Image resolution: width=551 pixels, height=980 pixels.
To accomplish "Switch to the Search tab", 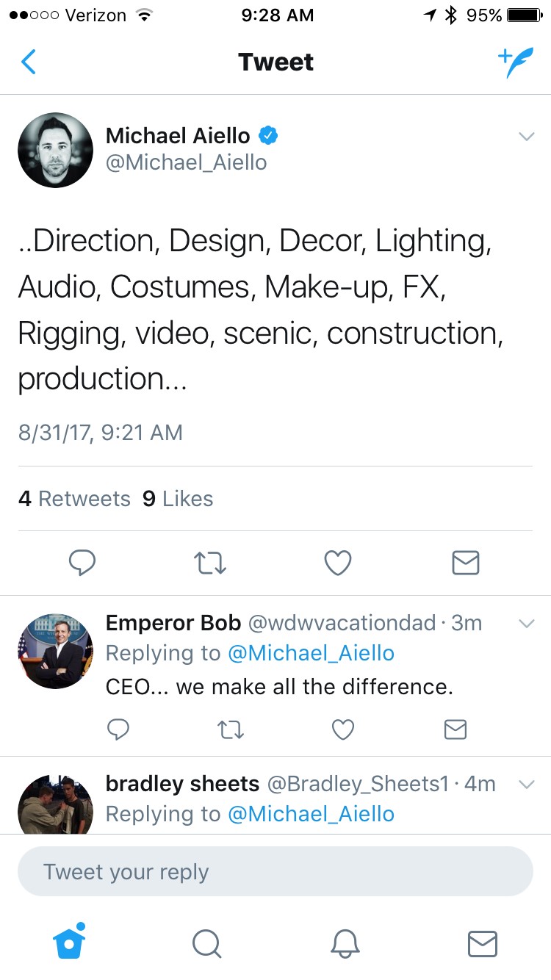I will [206, 943].
